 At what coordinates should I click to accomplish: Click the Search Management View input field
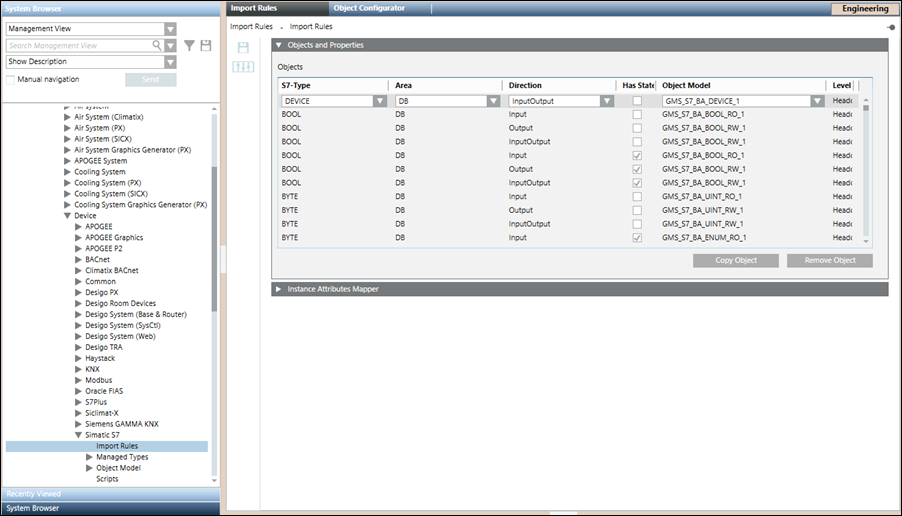pos(78,46)
